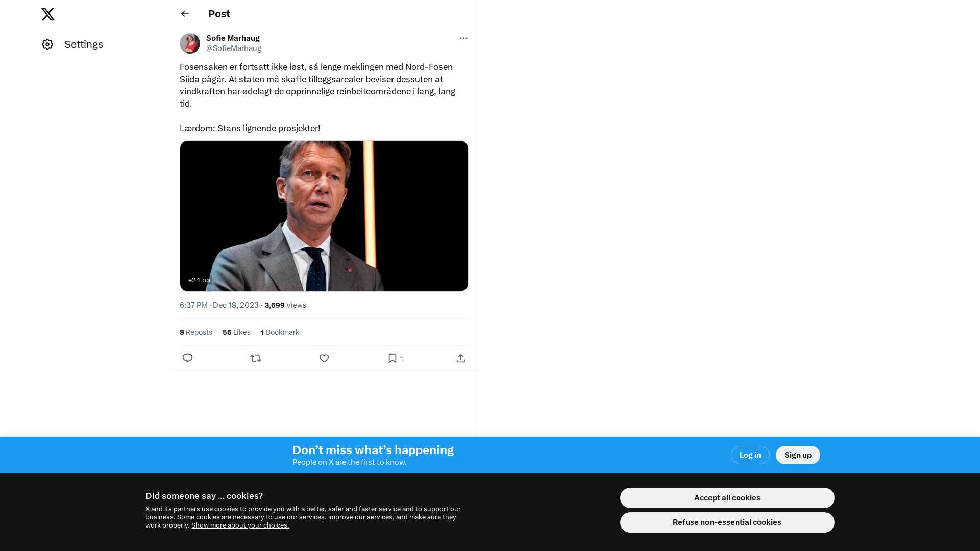
Task: Repost using the retweet arrows icon
Action: coord(256,358)
